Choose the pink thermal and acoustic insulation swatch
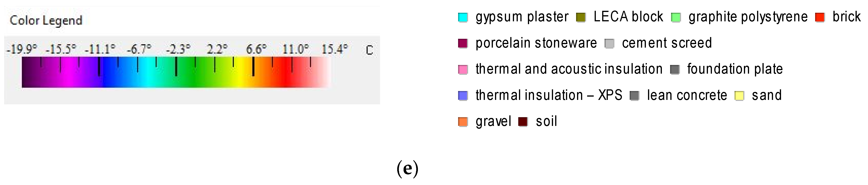This screenshot has height=185, width=868. coord(463,70)
